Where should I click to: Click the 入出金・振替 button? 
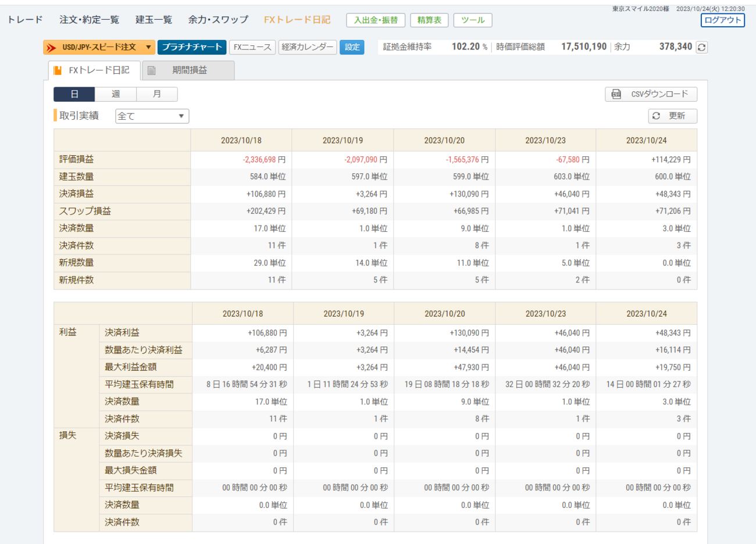376,20
